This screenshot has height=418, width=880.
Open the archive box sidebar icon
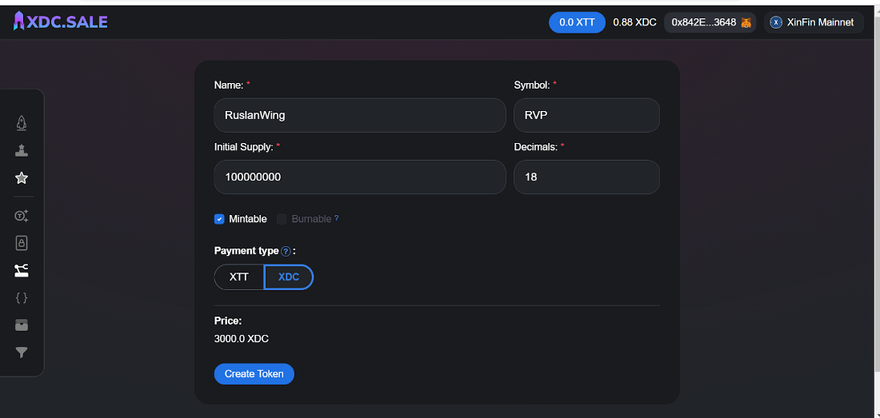coord(21,325)
